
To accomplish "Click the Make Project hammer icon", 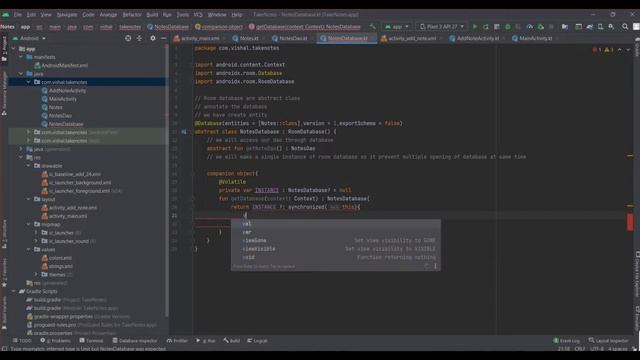I will [x=372, y=27].
